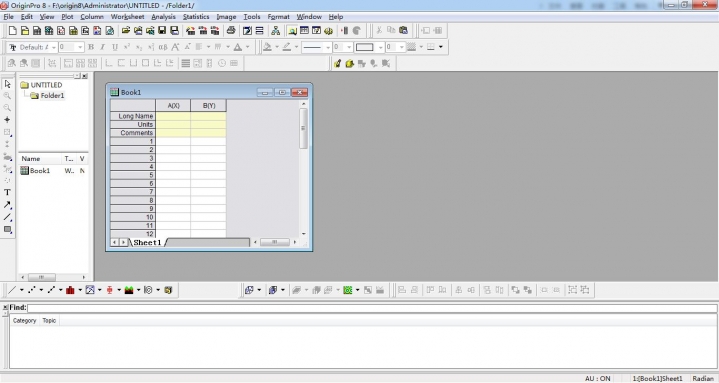Select the Screen Reader crosshair tool

click(7, 120)
